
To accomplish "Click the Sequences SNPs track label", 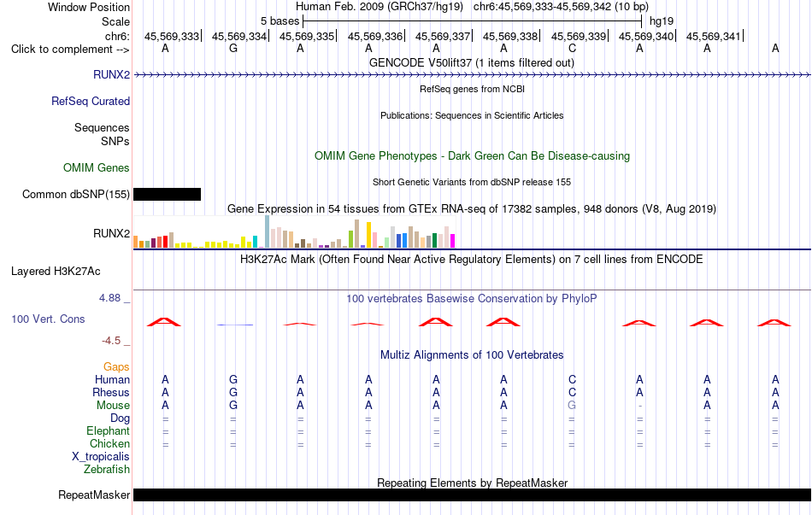I will tap(102, 134).
